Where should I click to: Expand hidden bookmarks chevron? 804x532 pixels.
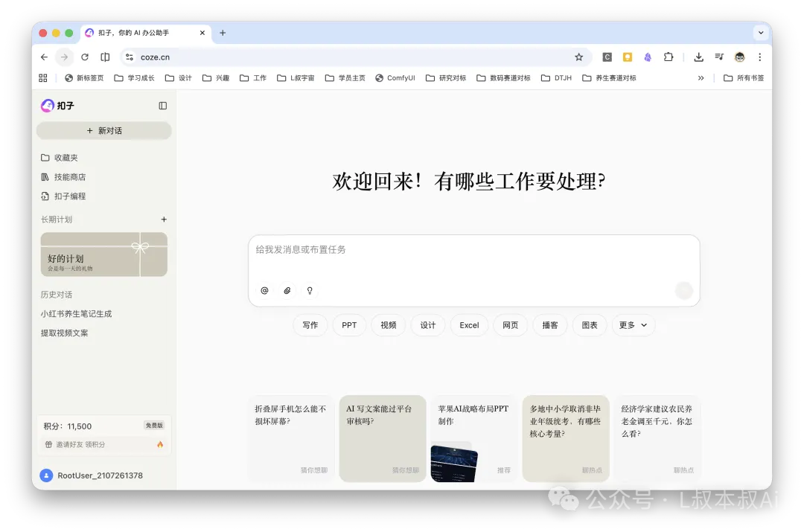coord(701,78)
